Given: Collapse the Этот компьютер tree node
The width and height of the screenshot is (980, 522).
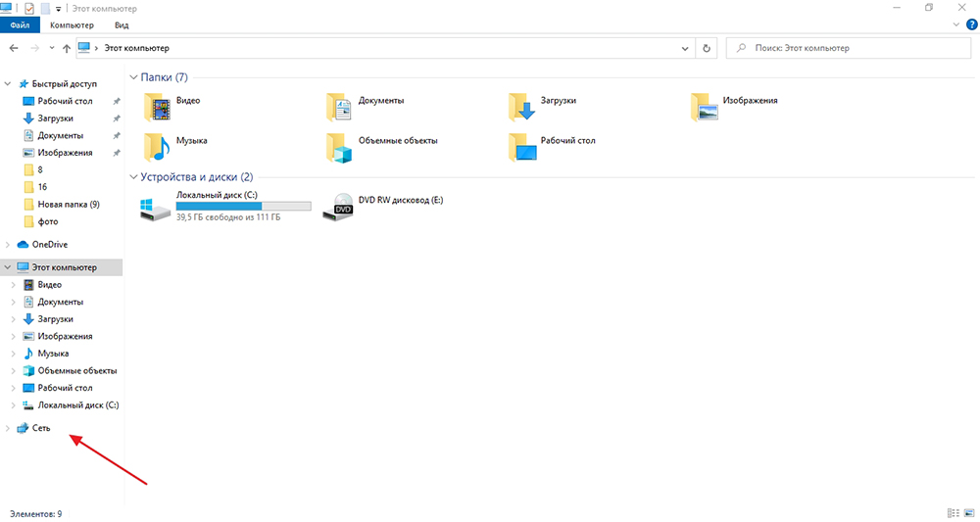Looking at the screenshot, I should coord(8,267).
